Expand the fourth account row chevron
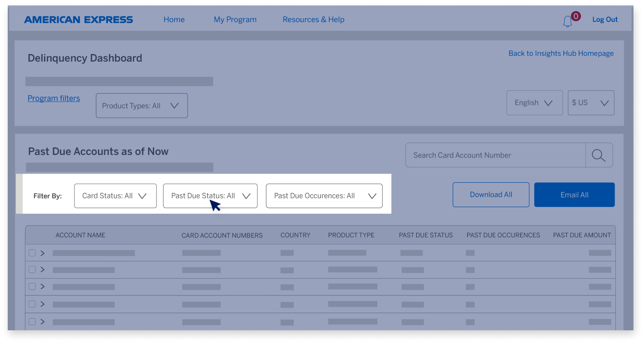644x343 pixels. coord(43,304)
